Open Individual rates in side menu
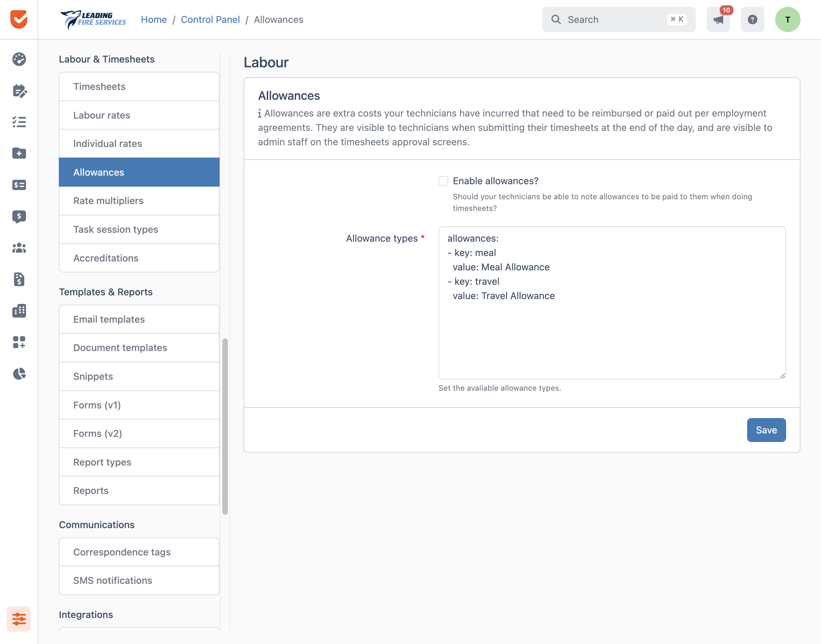The width and height of the screenshot is (821, 644). tap(139, 144)
